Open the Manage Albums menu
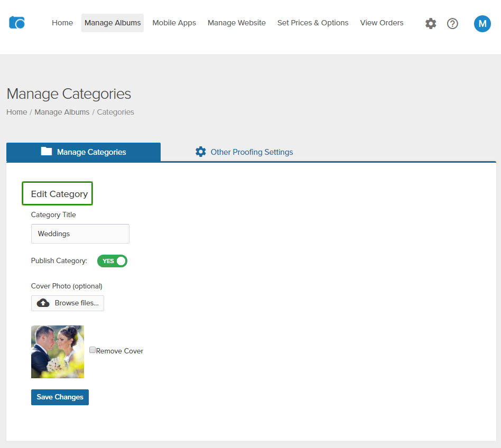The height and width of the screenshot is (448, 501). click(113, 23)
